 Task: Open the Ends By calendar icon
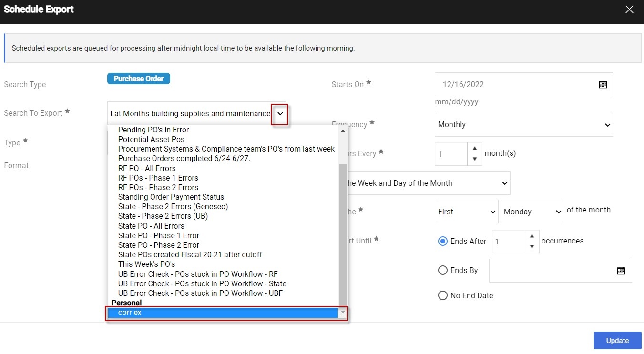pos(621,271)
